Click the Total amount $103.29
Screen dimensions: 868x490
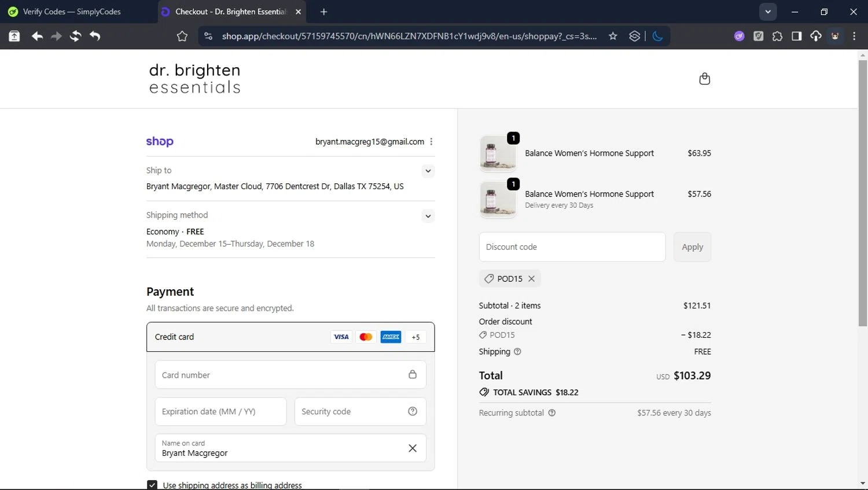coord(692,375)
